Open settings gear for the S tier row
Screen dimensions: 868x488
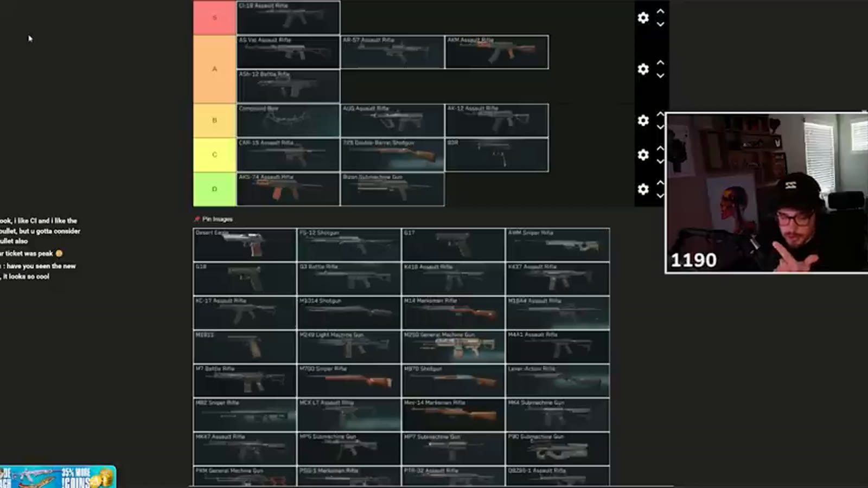(643, 18)
